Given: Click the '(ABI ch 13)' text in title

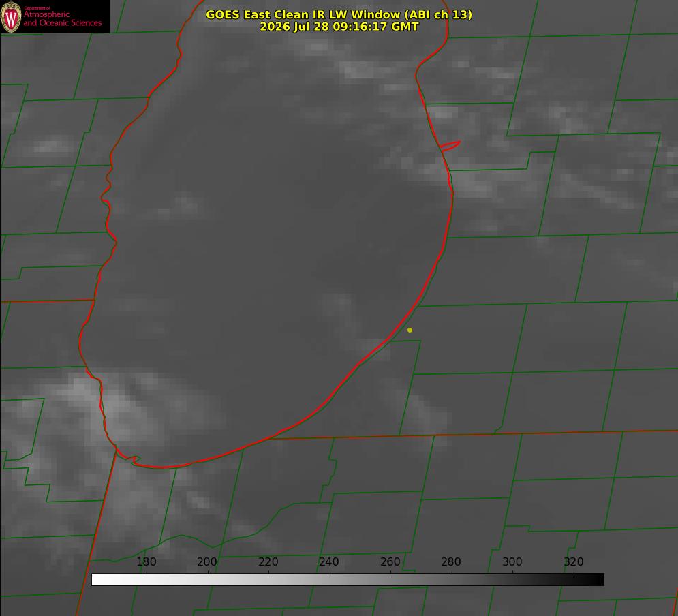Looking at the screenshot, I should (437, 15).
